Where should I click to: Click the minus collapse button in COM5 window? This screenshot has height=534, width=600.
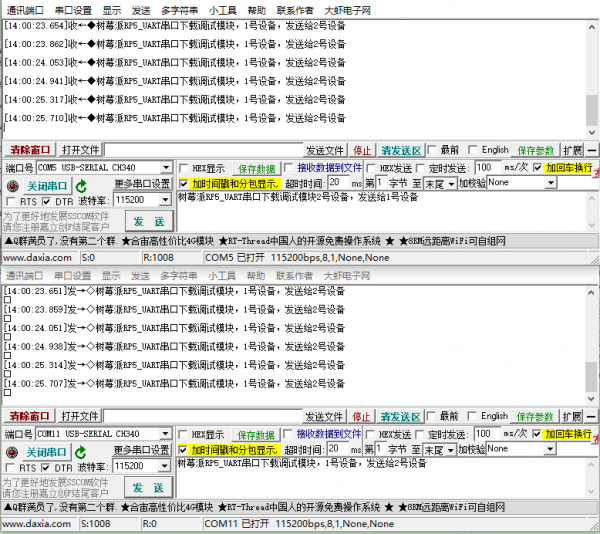[592, 150]
